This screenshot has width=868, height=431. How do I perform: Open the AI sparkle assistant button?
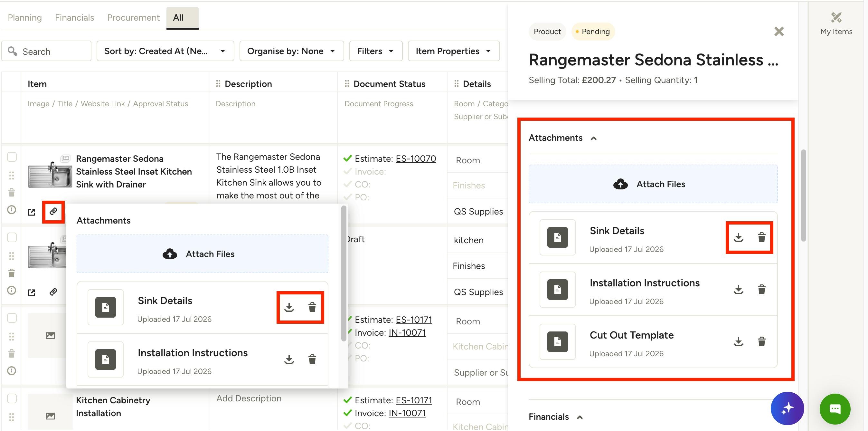[x=787, y=408]
